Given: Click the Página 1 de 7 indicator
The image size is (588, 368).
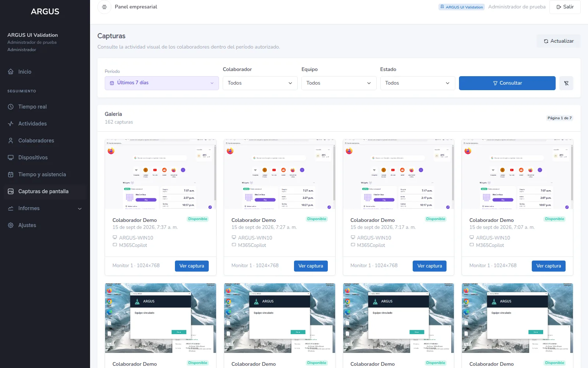Looking at the screenshot, I should [559, 118].
